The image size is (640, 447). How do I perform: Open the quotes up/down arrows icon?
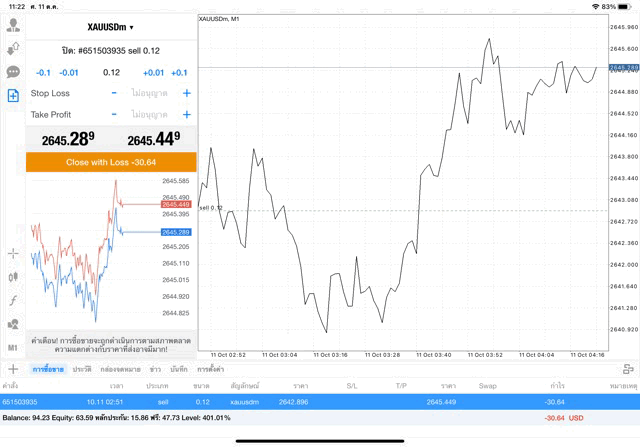click(13, 48)
